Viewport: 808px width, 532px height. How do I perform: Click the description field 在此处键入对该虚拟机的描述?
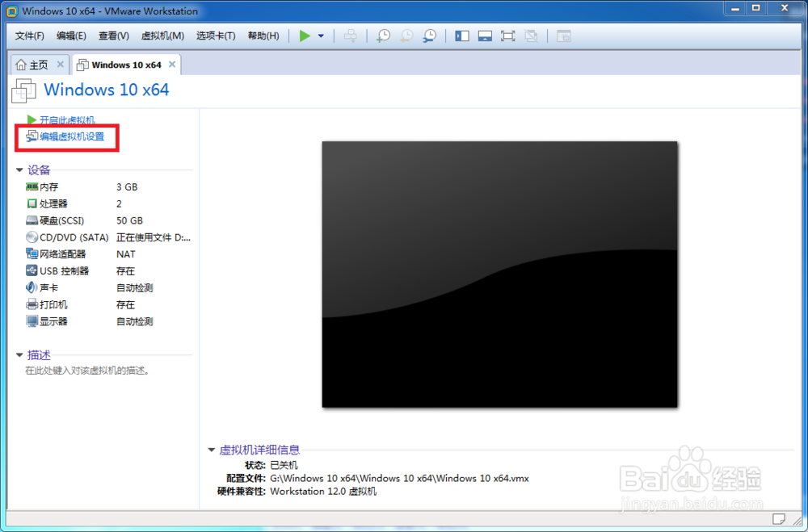87,371
